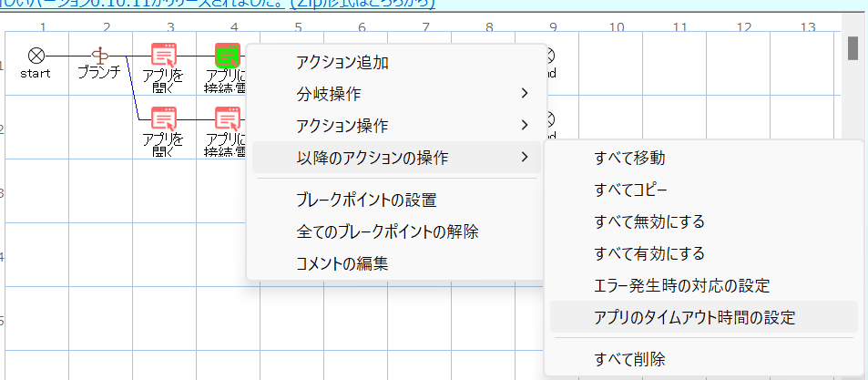Choose アクション追加 from context menu
Screen dimensions: 868x380
point(342,63)
